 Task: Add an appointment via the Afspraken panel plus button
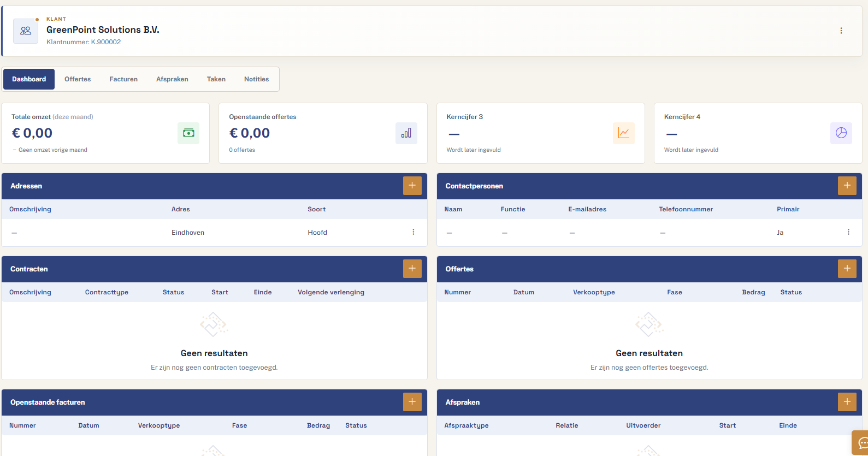pos(847,402)
